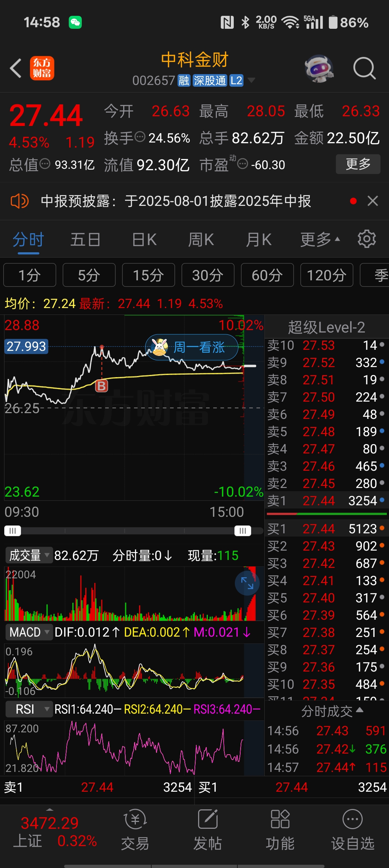The height and width of the screenshot is (868, 389).
Task: Select the 15分 period
Action: click(148, 275)
